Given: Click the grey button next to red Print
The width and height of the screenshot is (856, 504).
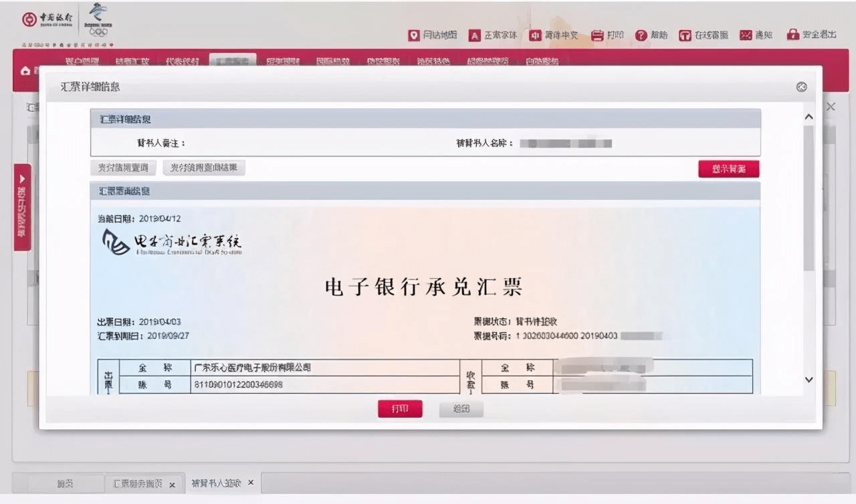Looking at the screenshot, I should click(x=461, y=409).
